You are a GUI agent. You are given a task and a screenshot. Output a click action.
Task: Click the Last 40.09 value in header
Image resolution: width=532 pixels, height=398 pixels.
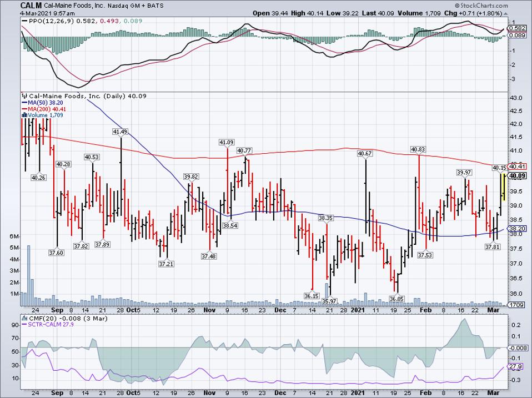pos(378,13)
